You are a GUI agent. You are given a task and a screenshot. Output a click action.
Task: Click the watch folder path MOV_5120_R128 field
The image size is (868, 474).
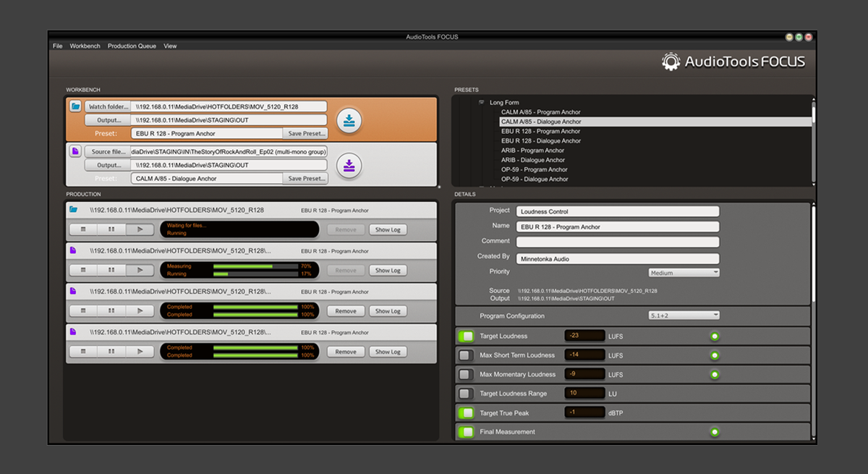(x=229, y=106)
